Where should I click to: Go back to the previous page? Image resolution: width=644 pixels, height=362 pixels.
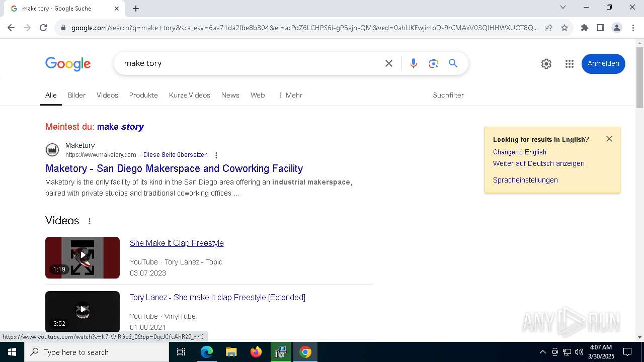coord(11,28)
